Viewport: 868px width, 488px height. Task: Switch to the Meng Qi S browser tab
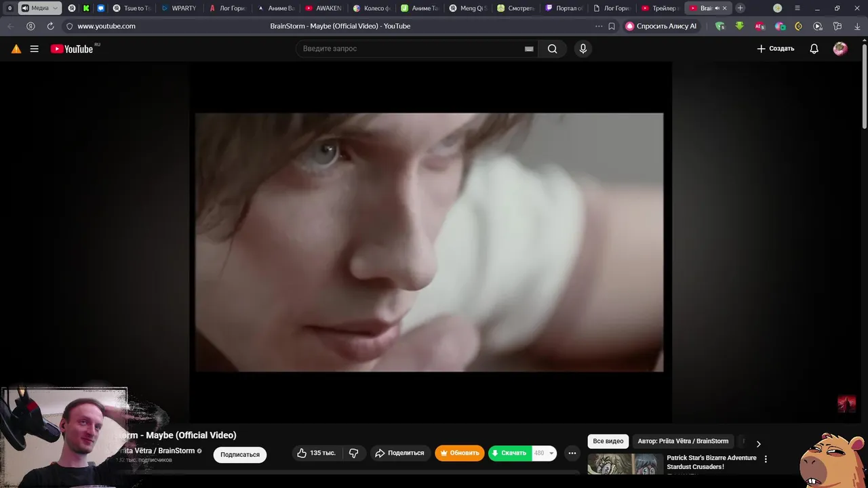(x=468, y=8)
